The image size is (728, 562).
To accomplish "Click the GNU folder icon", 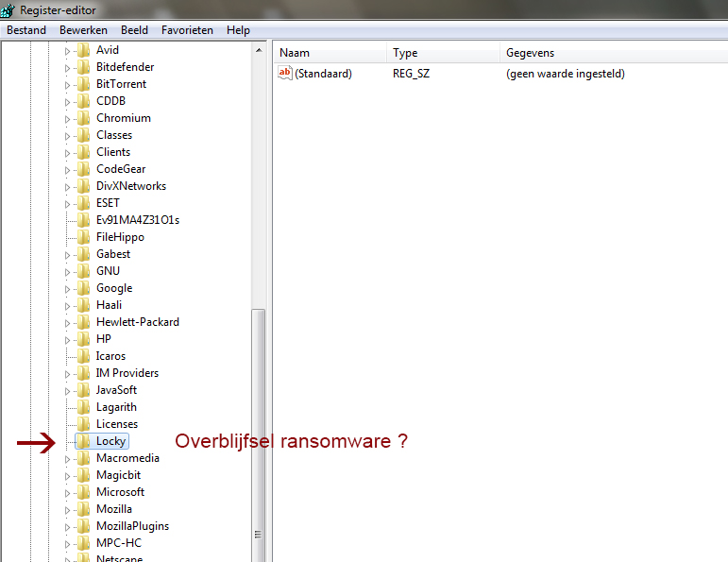I will [x=84, y=271].
